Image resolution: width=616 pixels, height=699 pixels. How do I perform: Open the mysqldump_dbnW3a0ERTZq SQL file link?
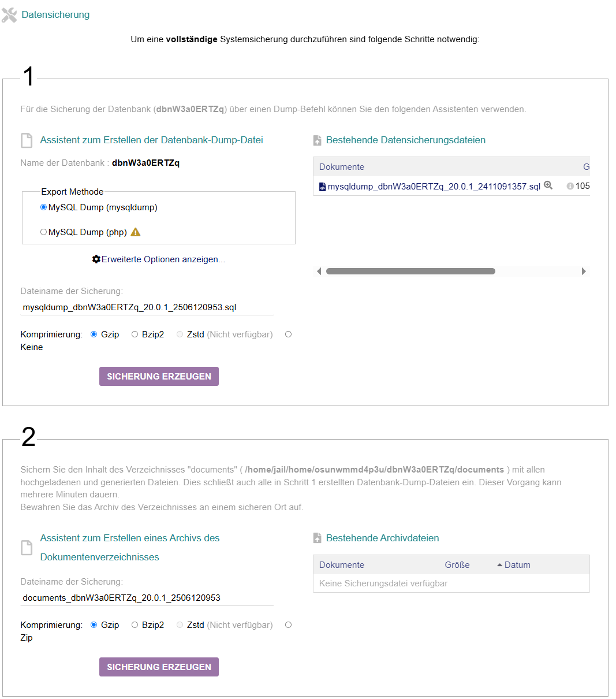(434, 187)
